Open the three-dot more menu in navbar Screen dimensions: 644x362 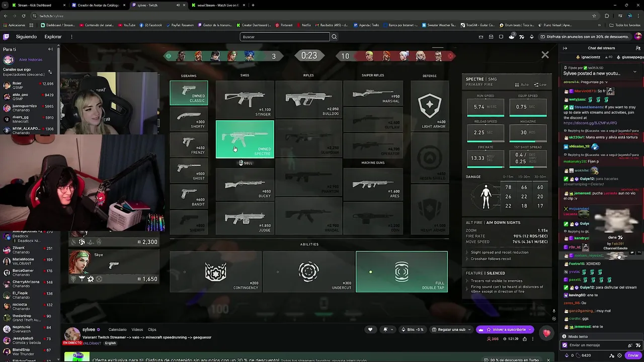click(71, 37)
